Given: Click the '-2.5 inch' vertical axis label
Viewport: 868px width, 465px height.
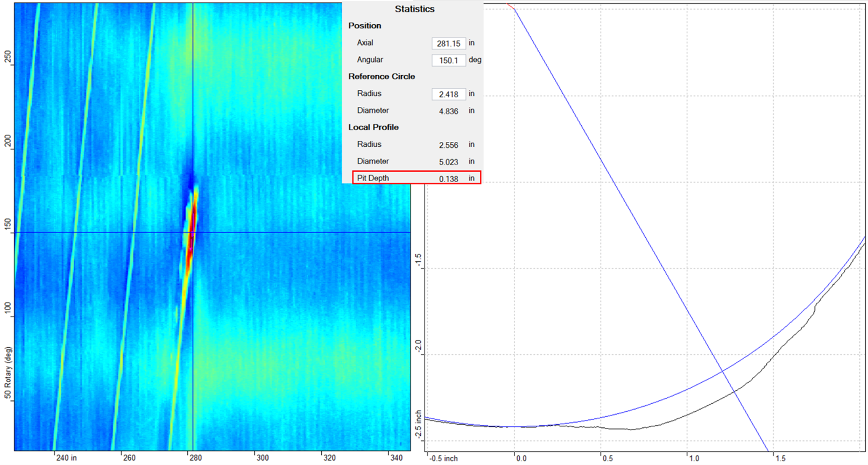Looking at the screenshot, I should [x=418, y=424].
